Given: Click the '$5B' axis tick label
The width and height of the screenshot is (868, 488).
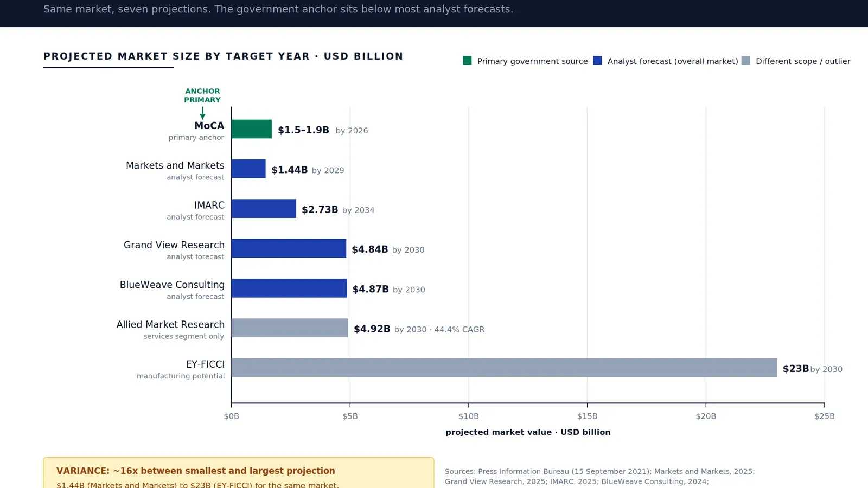Looking at the screenshot, I should (x=350, y=416).
